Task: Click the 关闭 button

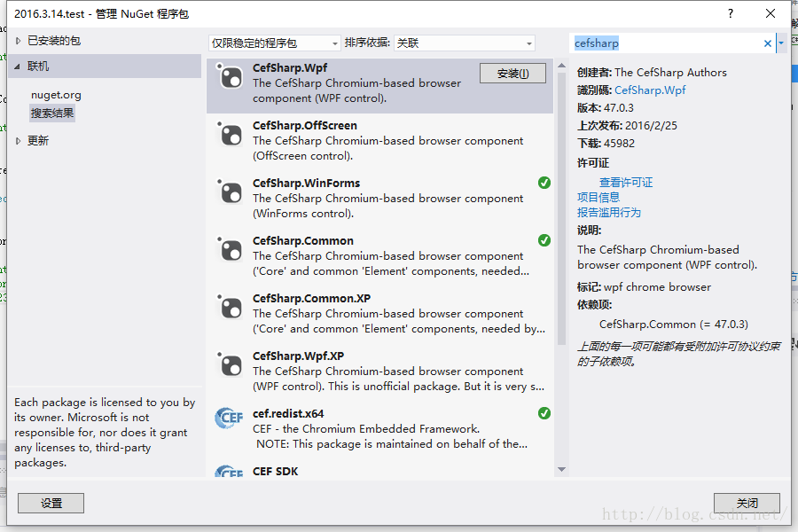Action: (747, 503)
